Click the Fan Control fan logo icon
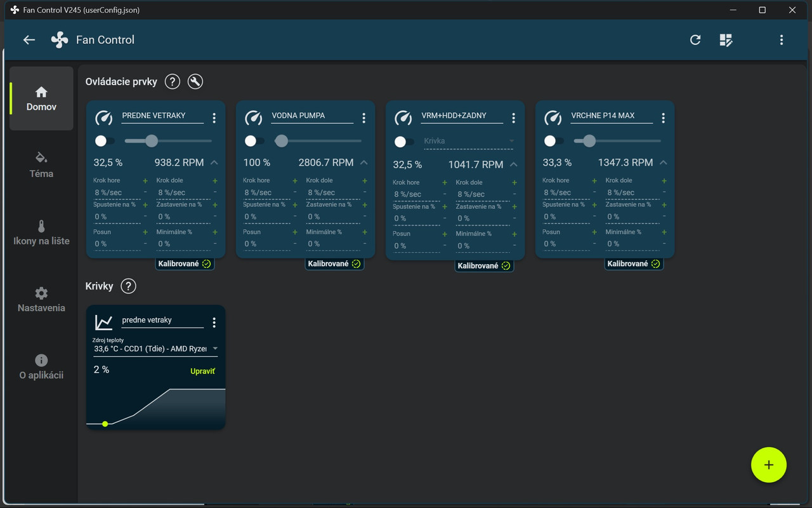812x508 pixels. pos(59,40)
